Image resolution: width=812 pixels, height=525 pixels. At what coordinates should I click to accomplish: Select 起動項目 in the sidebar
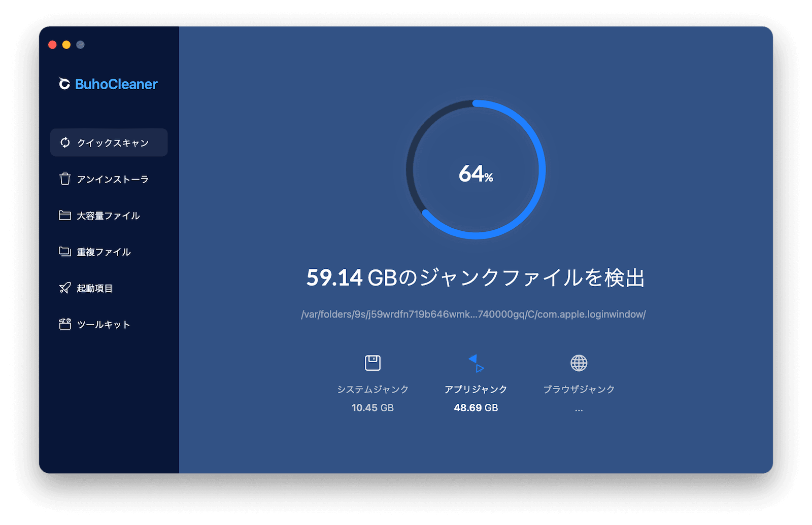[96, 288]
